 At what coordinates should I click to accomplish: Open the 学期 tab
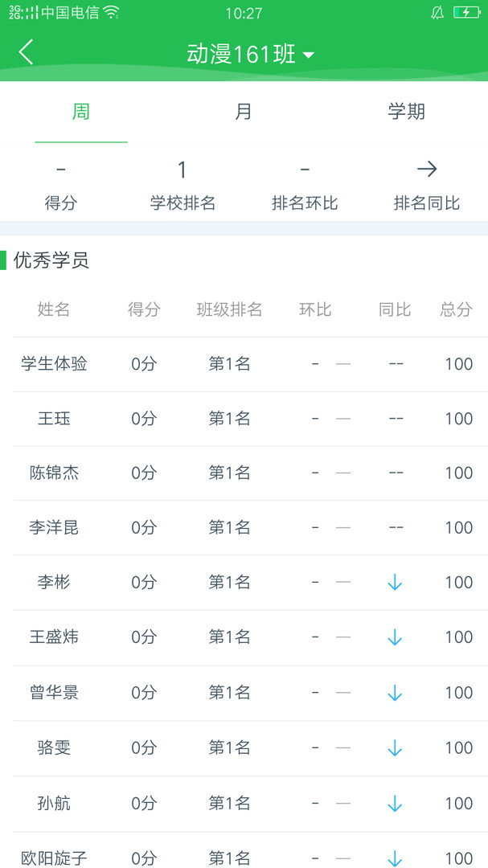click(406, 112)
